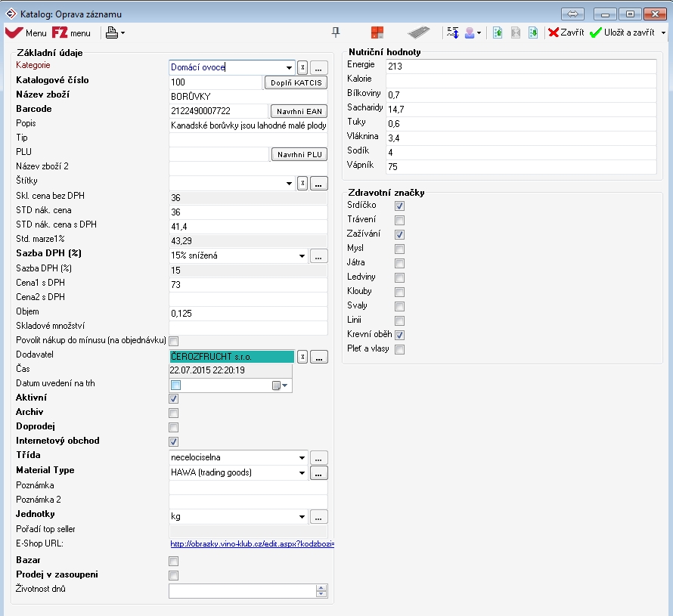Open the arrow next to Uložit a zavřít
Screen dimensions: 673x616
[663, 33]
